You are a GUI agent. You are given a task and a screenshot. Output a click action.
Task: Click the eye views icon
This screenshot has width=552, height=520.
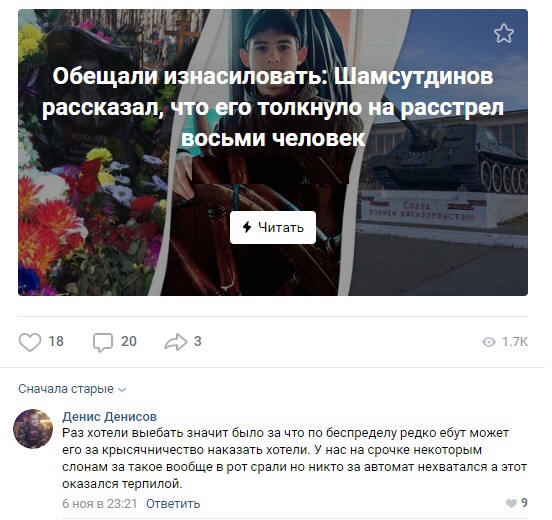coord(489,342)
